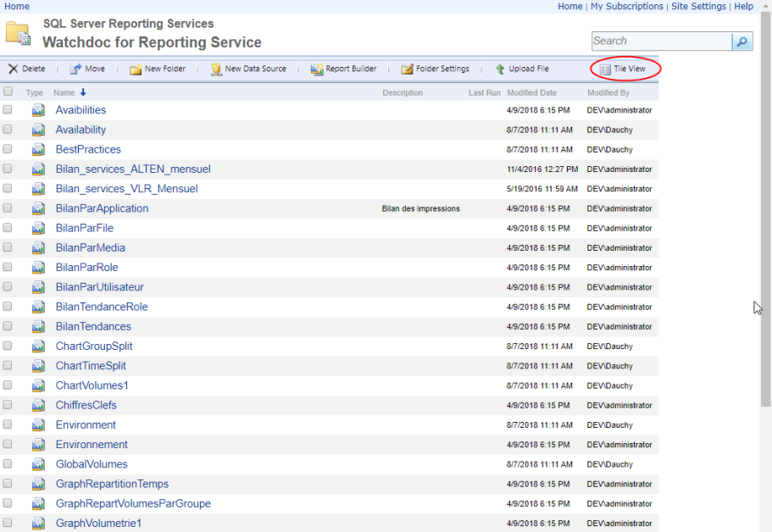Create a New Folder from the toolbar
This screenshot has height=532, width=772.
tap(136, 69)
